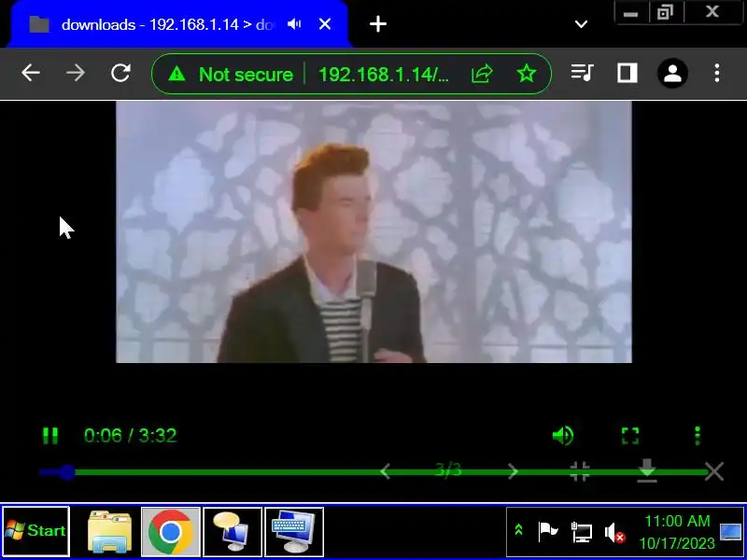Pause the video playback
The height and width of the screenshot is (560, 747).
(50, 435)
